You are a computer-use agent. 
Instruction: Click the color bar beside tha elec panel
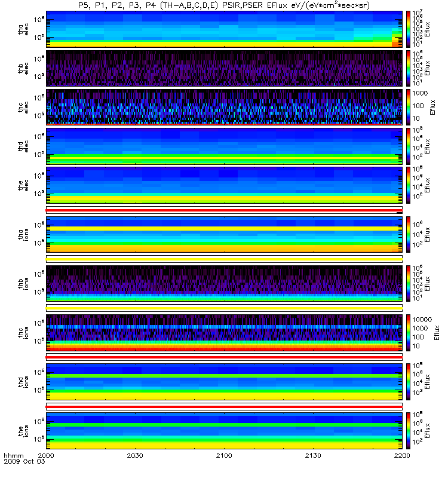408,29
